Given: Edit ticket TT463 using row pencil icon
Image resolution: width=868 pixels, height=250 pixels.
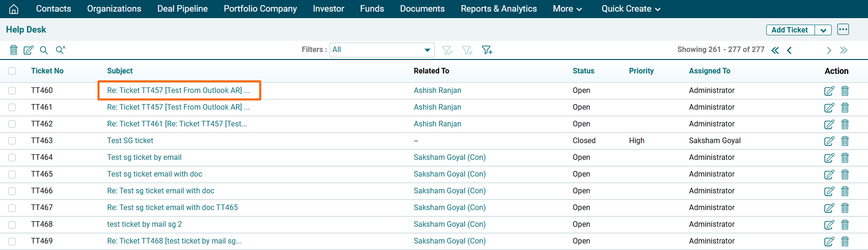Looking at the screenshot, I should (829, 141).
